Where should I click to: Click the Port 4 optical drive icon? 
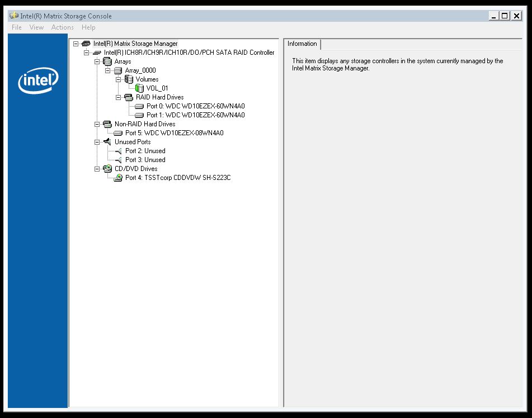(x=118, y=178)
